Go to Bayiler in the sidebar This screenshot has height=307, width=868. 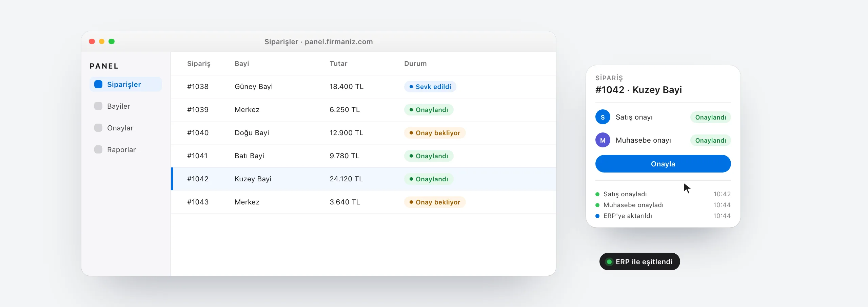point(126,106)
